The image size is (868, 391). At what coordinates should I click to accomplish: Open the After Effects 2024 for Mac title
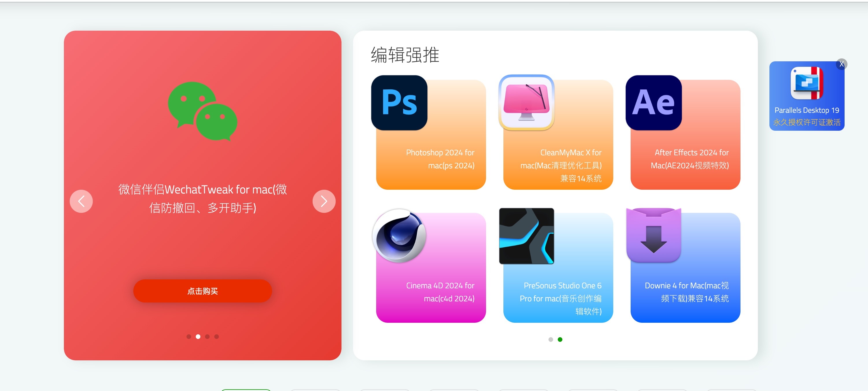(690, 159)
